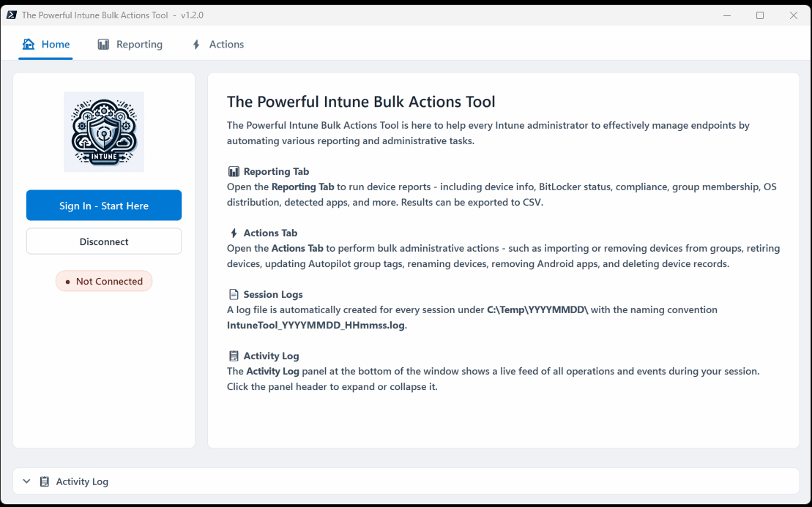Click the lightning icon beside Actions Tab heading
This screenshot has height=507, width=812.
[x=234, y=233]
